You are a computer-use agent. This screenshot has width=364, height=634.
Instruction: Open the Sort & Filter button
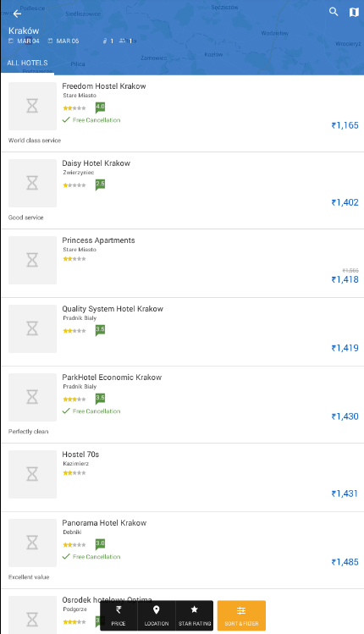point(241,615)
